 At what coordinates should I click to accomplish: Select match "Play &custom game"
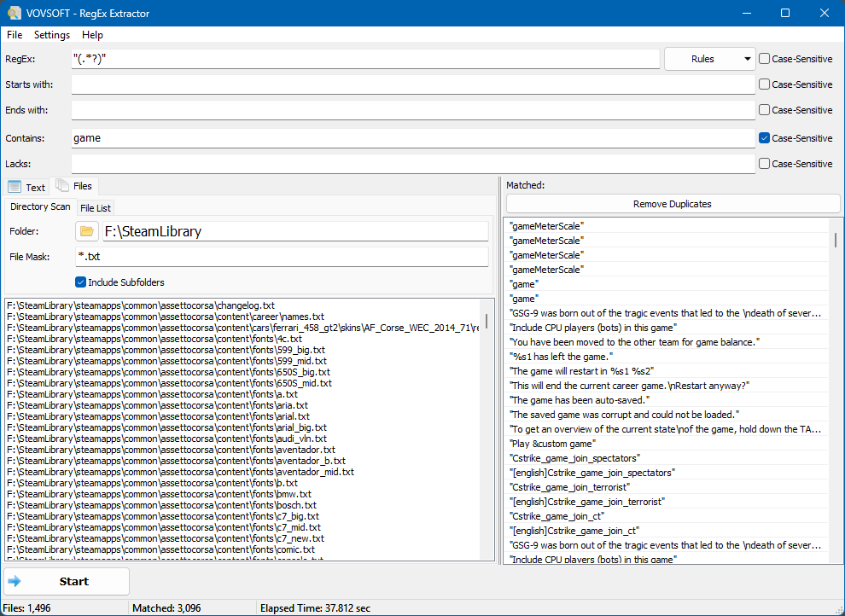coord(552,444)
